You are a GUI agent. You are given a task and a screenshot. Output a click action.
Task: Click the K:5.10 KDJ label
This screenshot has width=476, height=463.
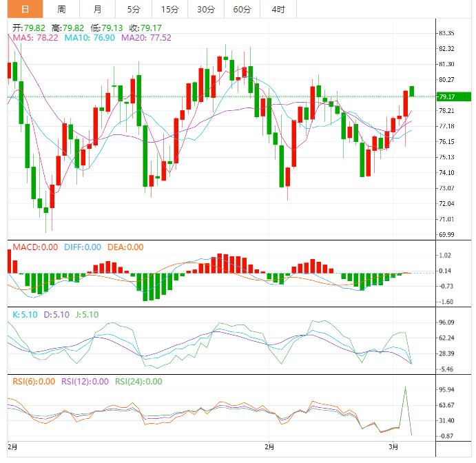(x=25, y=315)
